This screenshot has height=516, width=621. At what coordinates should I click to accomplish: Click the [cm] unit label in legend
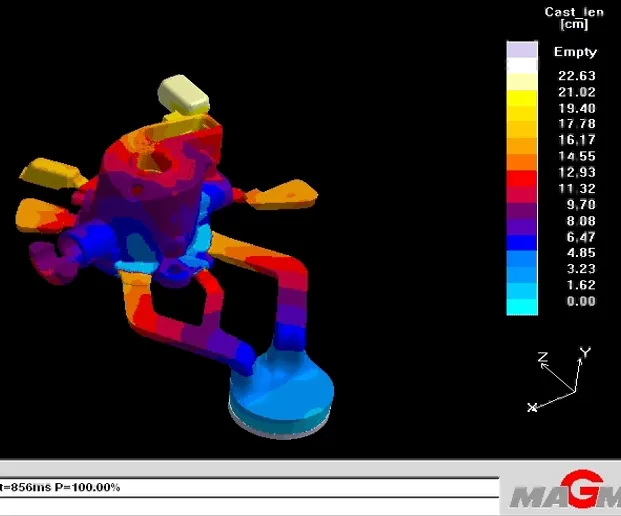click(574, 25)
